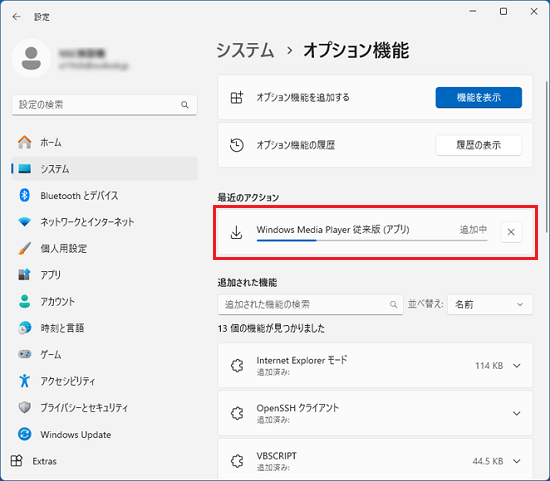Open ホーム in the sidebar
550x481 pixels.
coord(104,142)
